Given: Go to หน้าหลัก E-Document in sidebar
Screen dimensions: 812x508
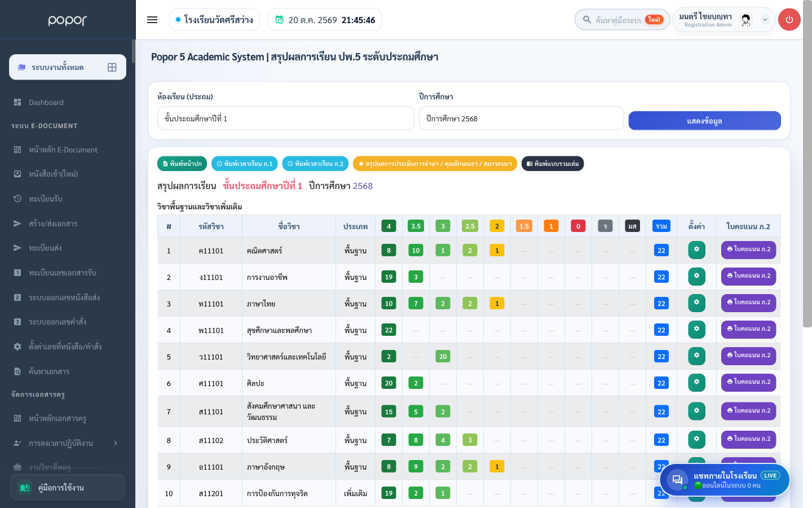Looking at the screenshot, I should (63, 150).
